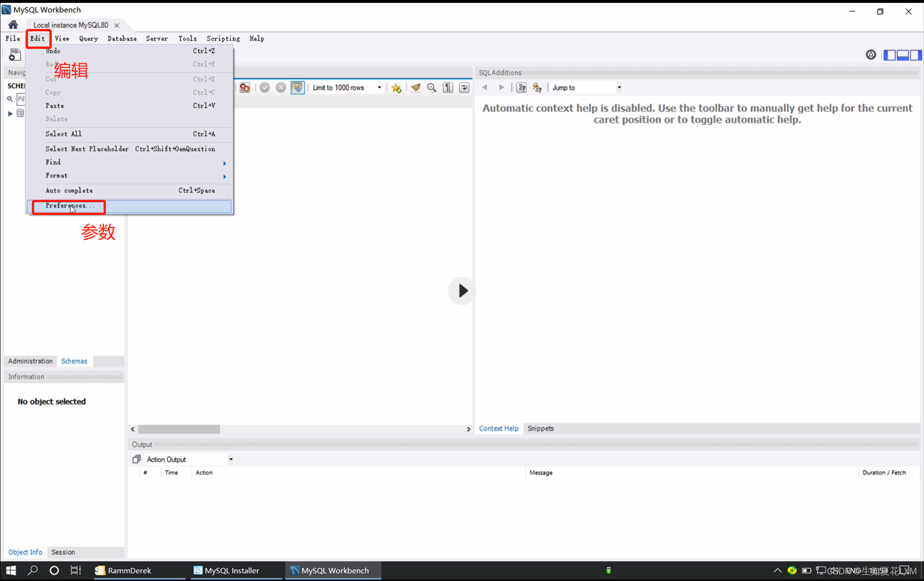Switch to the Snippets tab
The width and height of the screenshot is (924, 581).
tap(540, 428)
